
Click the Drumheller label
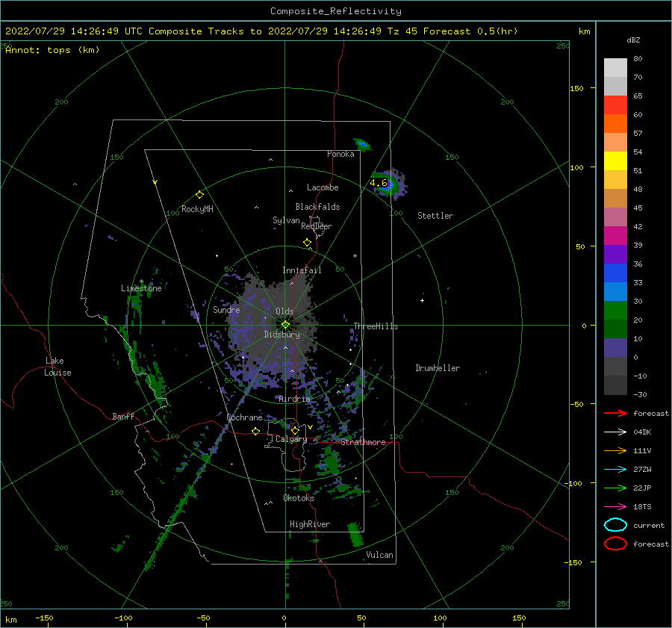coord(438,368)
